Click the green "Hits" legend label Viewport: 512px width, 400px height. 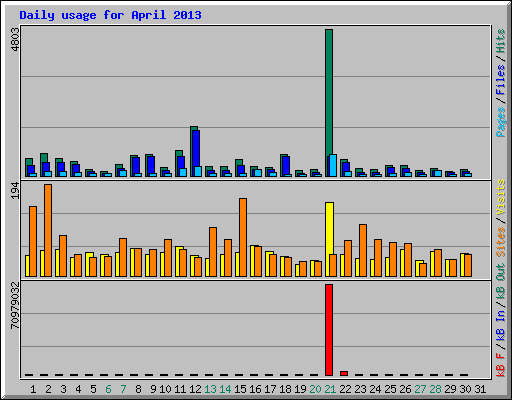[501, 41]
